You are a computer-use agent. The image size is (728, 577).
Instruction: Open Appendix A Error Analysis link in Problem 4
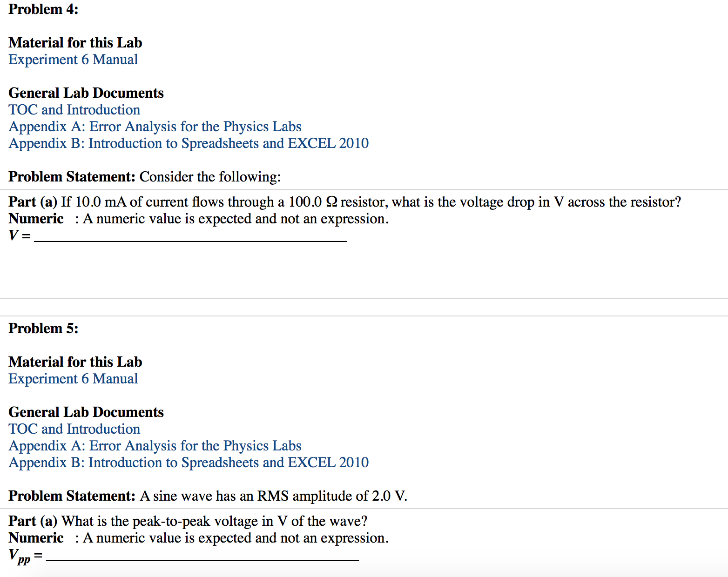pos(155,127)
